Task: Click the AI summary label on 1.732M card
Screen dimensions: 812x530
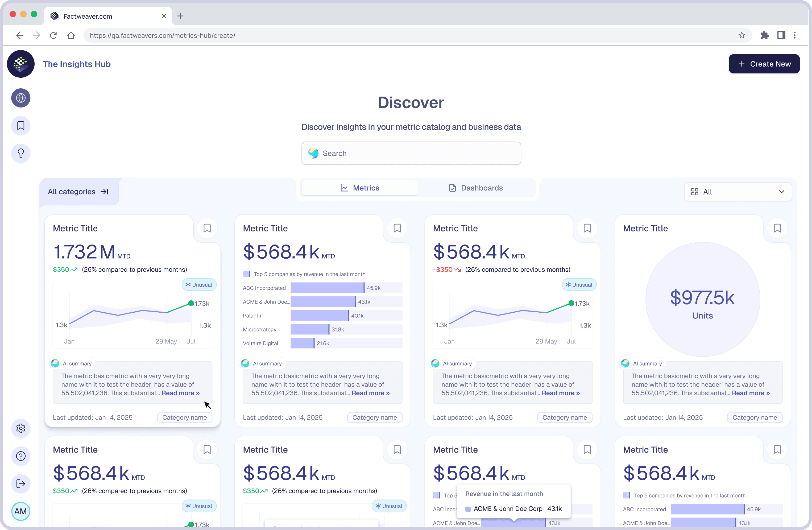Action: [x=77, y=363]
